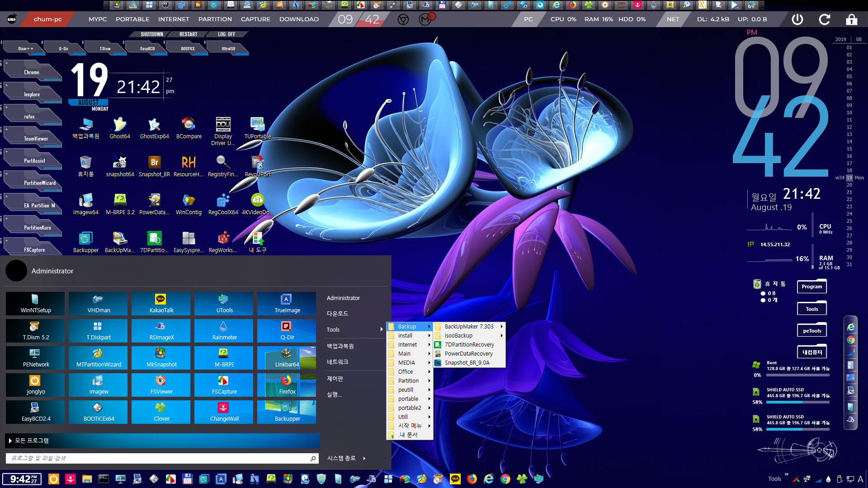Select PowerDataRecovery from Backup submenu
The width and height of the screenshot is (868, 488).
[469, 354]
